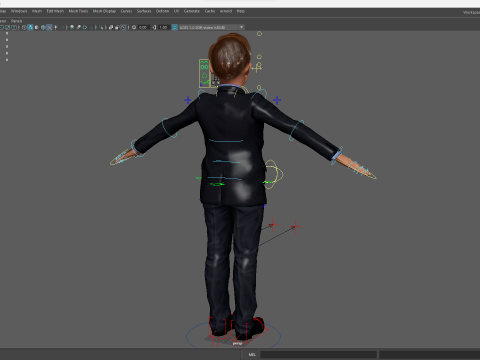Click the exposure value field 0.00
This screenshot has width=480, height=360.
pos(143,27)
